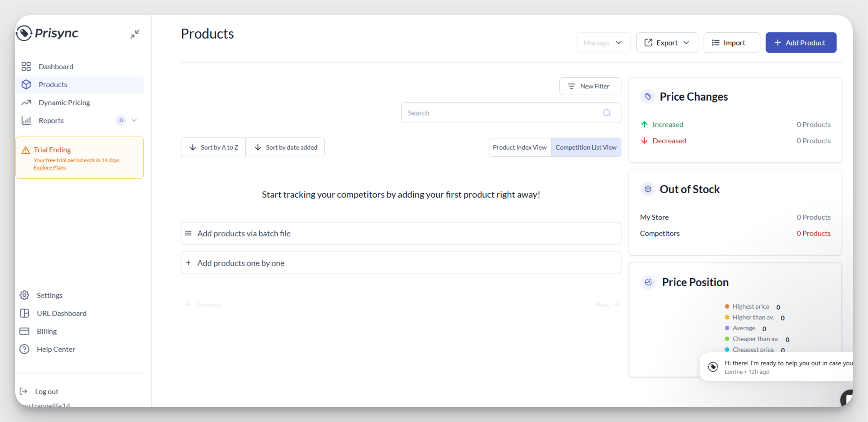The width and height of the screenshot is (868, 422).
Task: Click the Price Changes tag icon
Action: (x=647, y=97)
